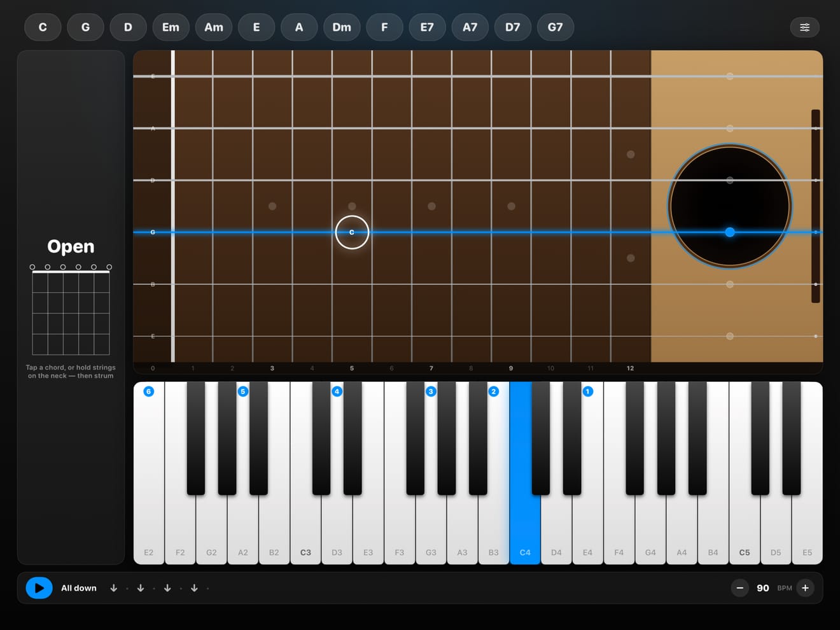Pluck the G string dot over sound hole
Screen dimensions: 840x630
pyautogui.click(x=730, y=232)
